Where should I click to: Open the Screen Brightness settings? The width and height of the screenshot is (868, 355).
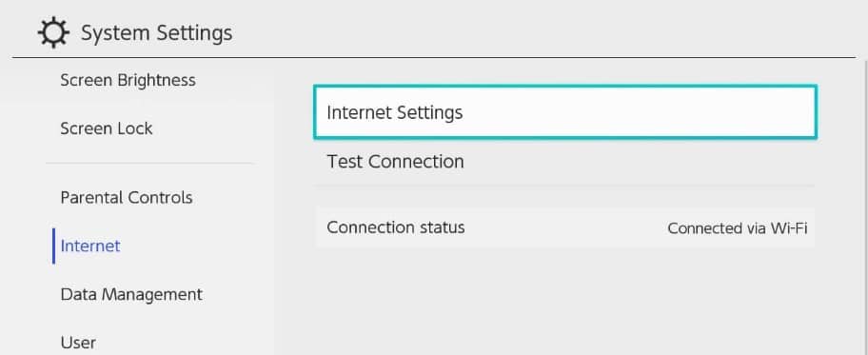[x=128, y=80]
